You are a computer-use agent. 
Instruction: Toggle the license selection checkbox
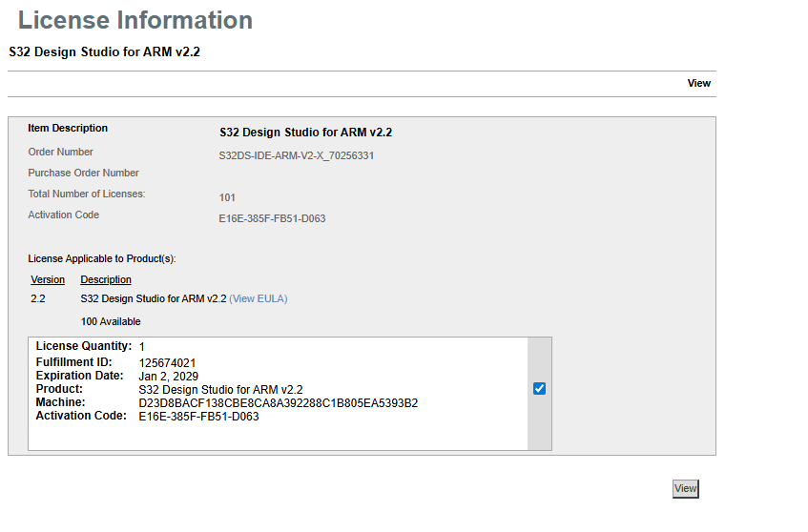point(539,388)
